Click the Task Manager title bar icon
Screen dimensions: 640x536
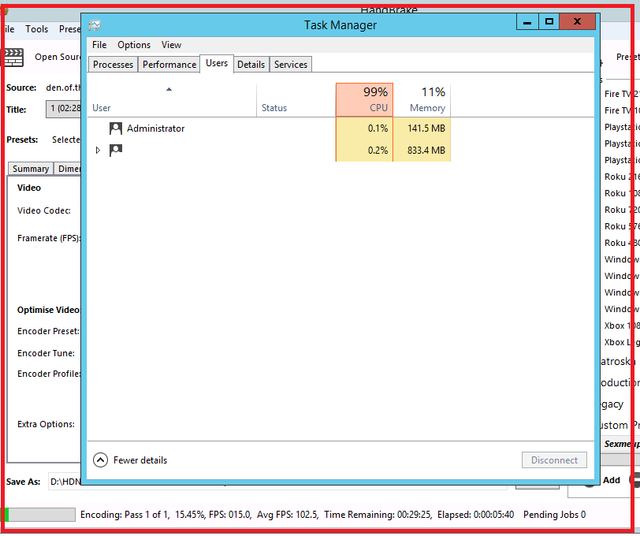94,24
